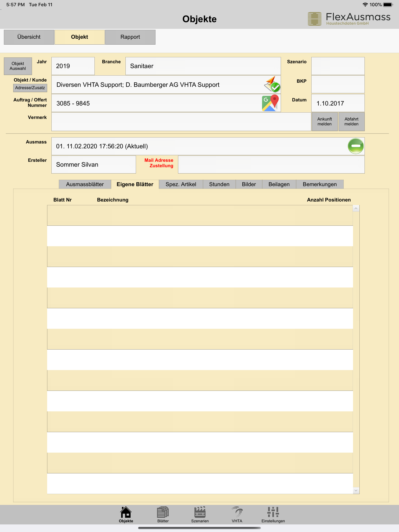Screen dimensions: 399x532
Task: Open the Blätter tab in bottom bar
Action: [x=163, y=514]
